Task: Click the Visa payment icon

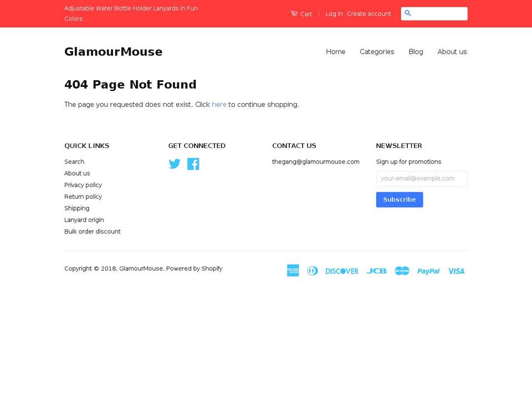Action: point(456,271)
